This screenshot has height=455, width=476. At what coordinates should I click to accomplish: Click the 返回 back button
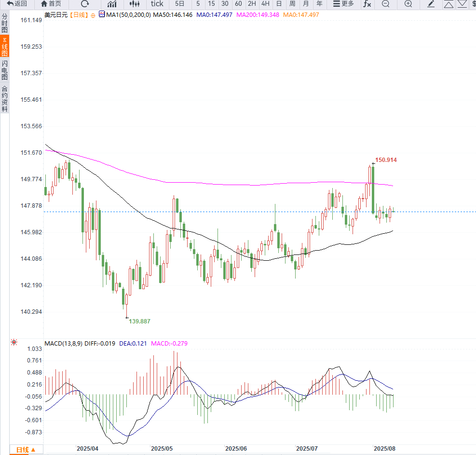click(x=17, y=4)
